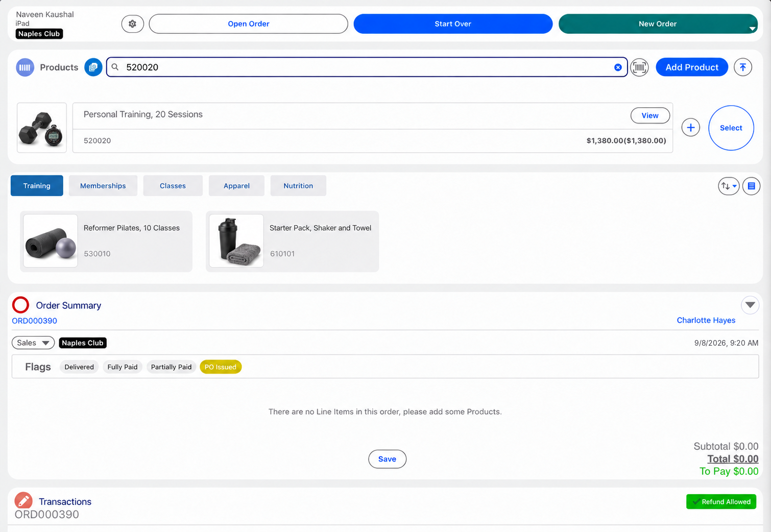Collapse the Order Summary section
Image resolution: width=771 pixels, height=532 pixels.
pyautogui.click(x=750, y=305)
